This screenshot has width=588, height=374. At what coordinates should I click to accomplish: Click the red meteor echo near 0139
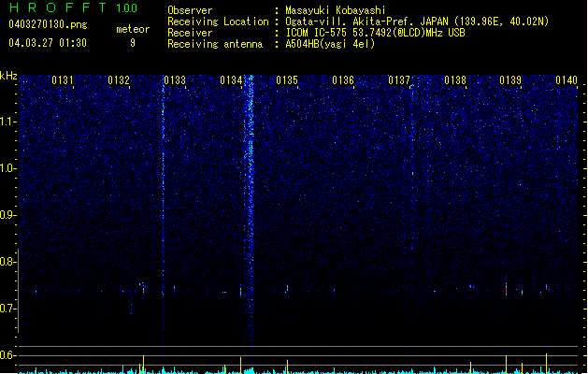coord(507,289)
